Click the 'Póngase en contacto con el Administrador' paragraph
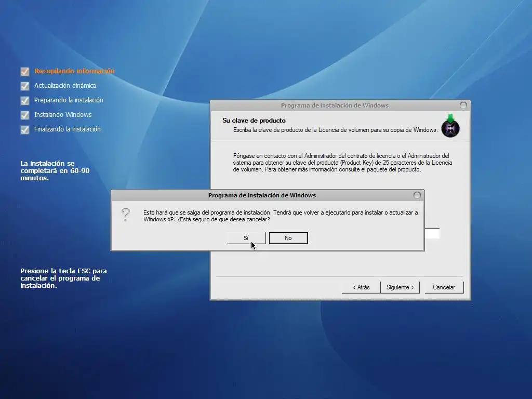Viewport: 532px width, 399px height. point(342,163)
